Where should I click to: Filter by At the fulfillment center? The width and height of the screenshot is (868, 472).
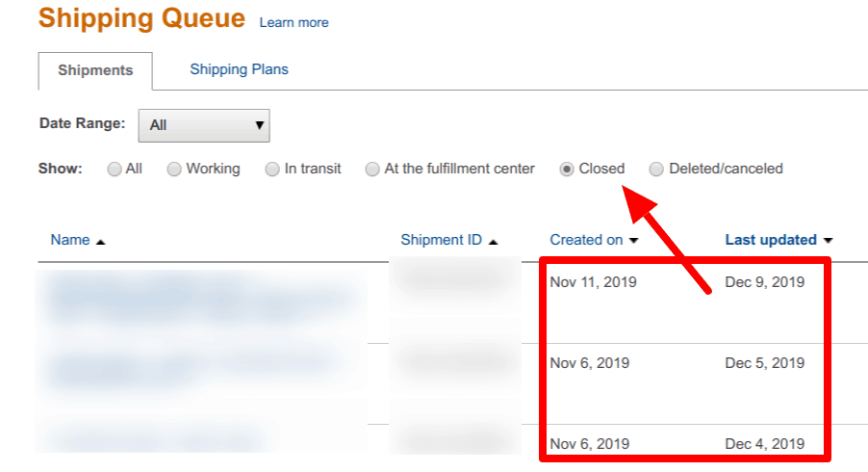click(372, 170)
